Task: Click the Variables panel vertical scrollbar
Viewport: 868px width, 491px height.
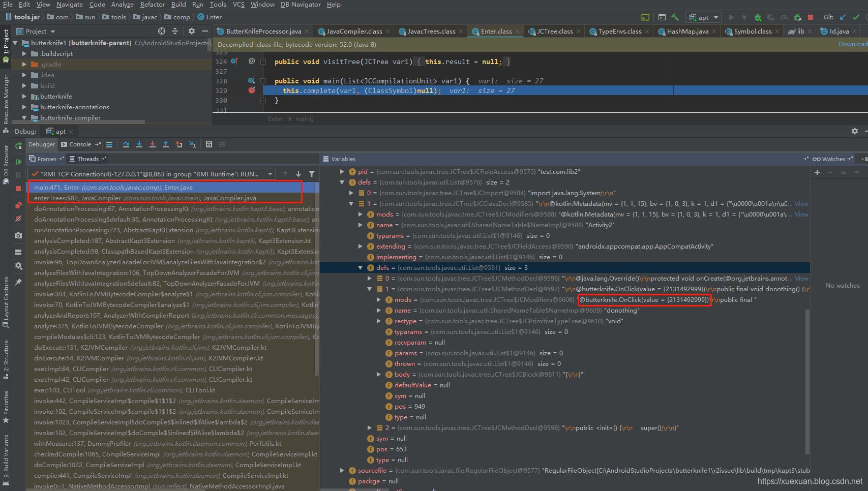Action: point(807,381)
